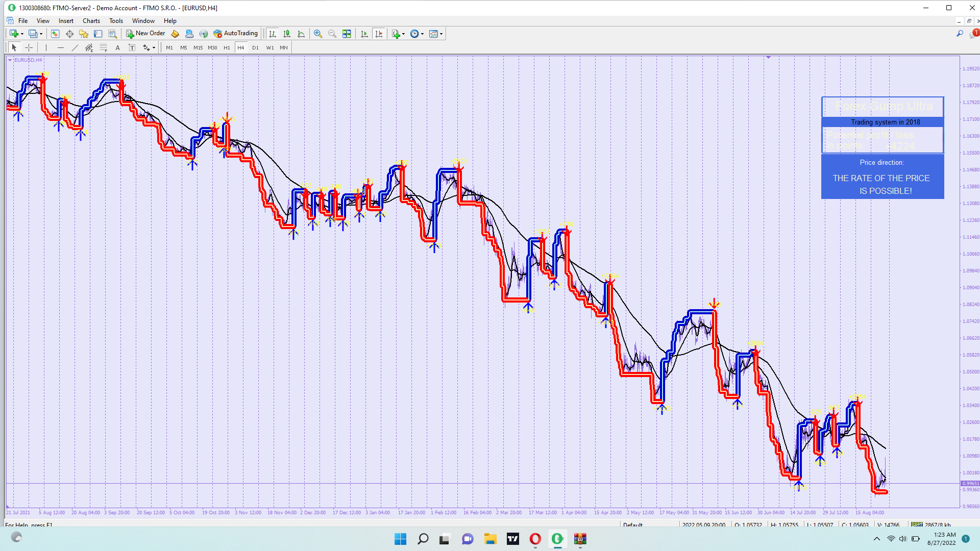Open the Insert menu
Screen dimensions: 980x551
pos(66,21)
